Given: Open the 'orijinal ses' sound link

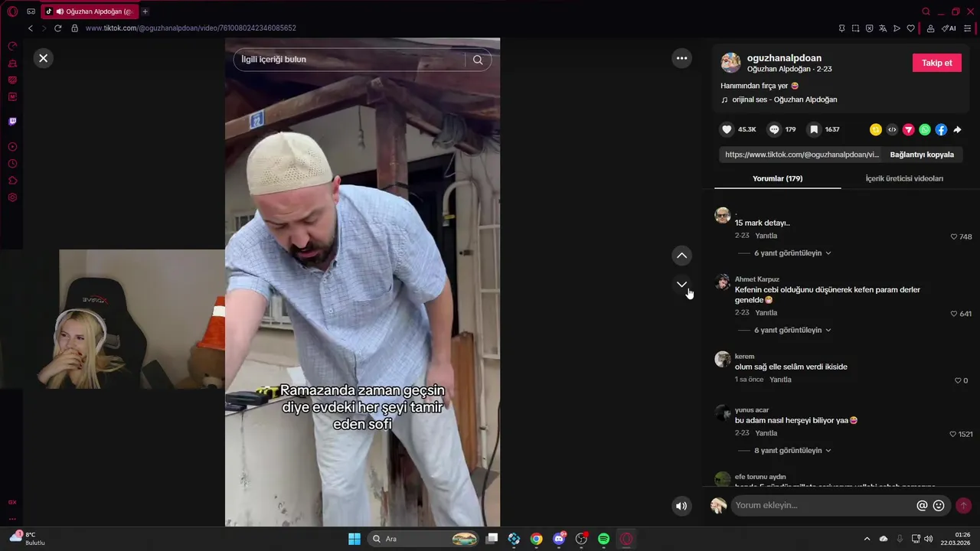Looking at the screenshot, I should (784, 99).
